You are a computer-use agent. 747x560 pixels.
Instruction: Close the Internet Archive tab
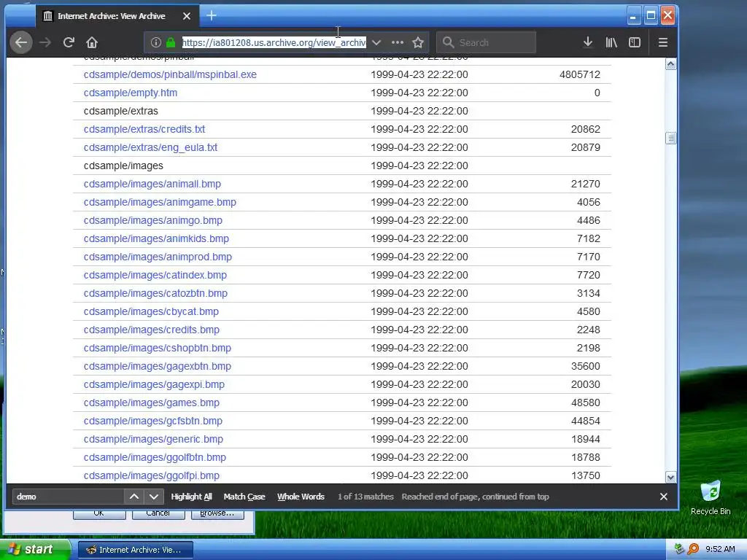[x=187, y=16]
